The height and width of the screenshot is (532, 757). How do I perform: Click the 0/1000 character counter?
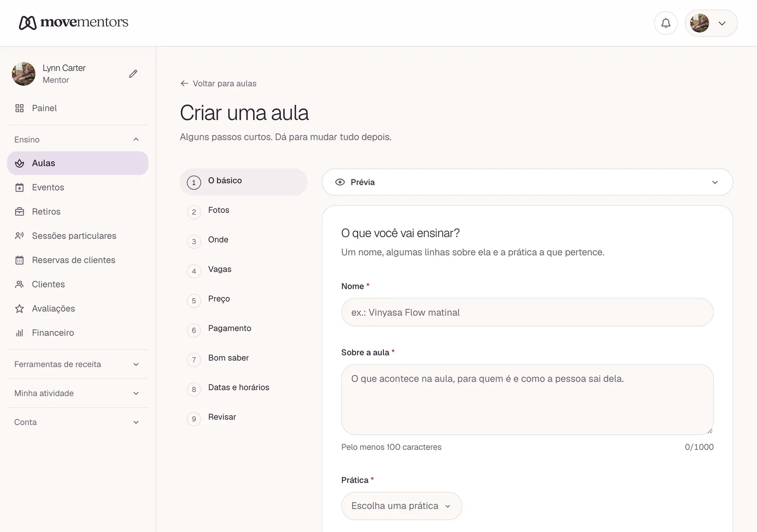[699, 447]
